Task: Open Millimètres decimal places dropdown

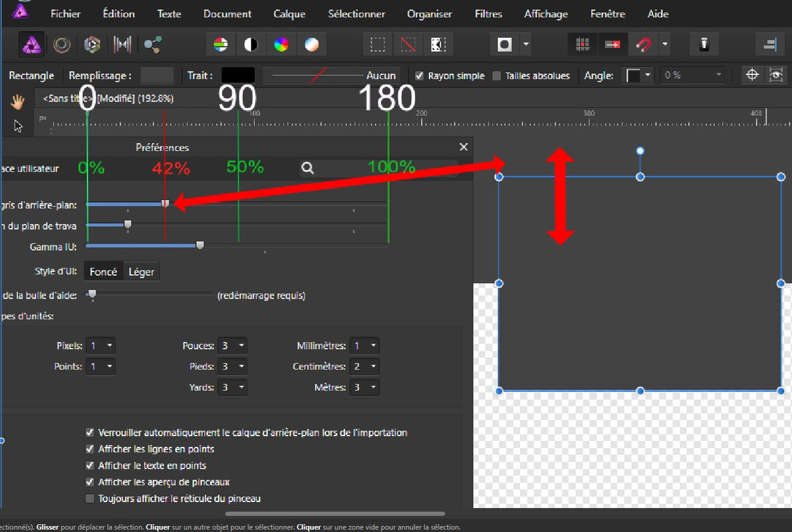Action: coord(364,346)
